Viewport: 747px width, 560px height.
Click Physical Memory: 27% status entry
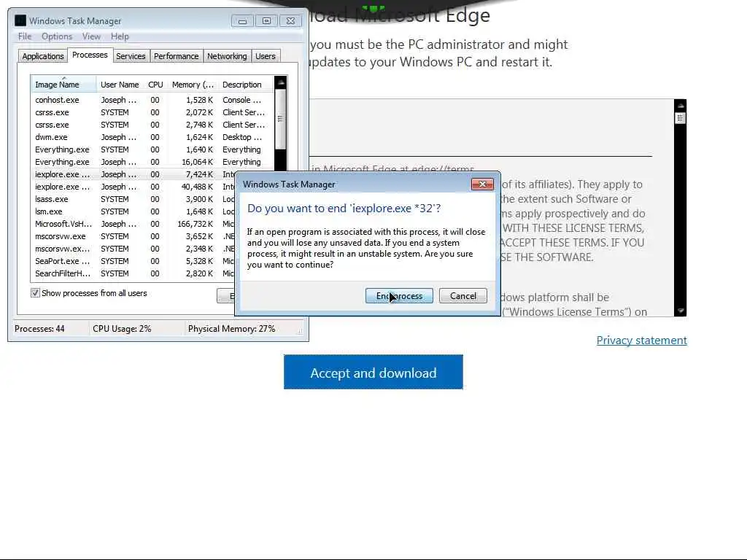pyautogui.click(x=231, y=329)
